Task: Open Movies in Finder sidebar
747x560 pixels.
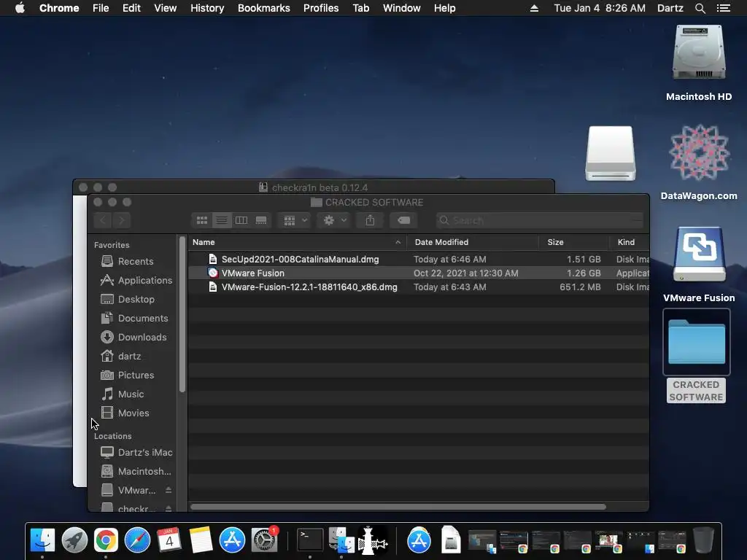Action: tap(125, 413)
